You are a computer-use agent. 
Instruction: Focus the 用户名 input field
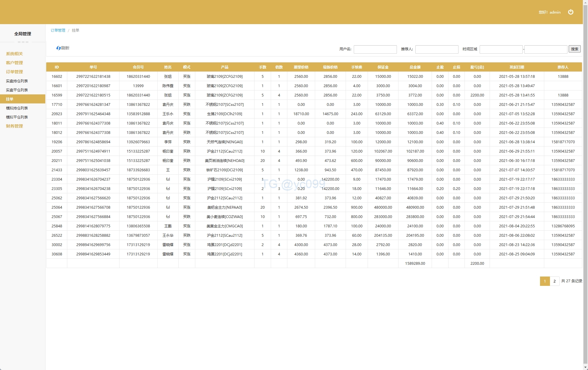click(375, 49)
